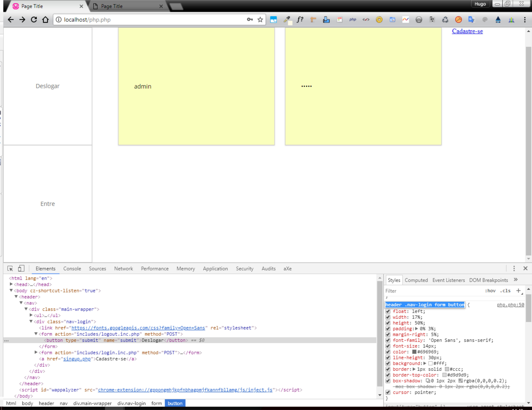532x410 pixels.
Task: Expand the collapsed <ul> element
Action: coord(31,315)
